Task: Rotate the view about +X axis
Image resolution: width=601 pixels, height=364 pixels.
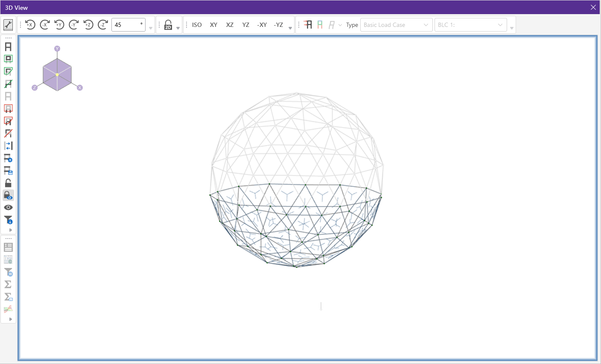Action: click(30, 25)
